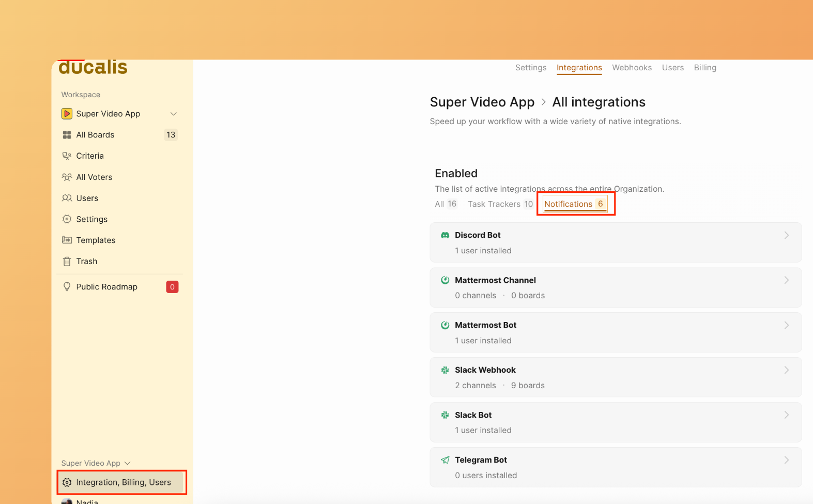This screenshot has width=813, height=504.
Task: Switch to the Webhooks tab
Action: [x=632, y=68]
